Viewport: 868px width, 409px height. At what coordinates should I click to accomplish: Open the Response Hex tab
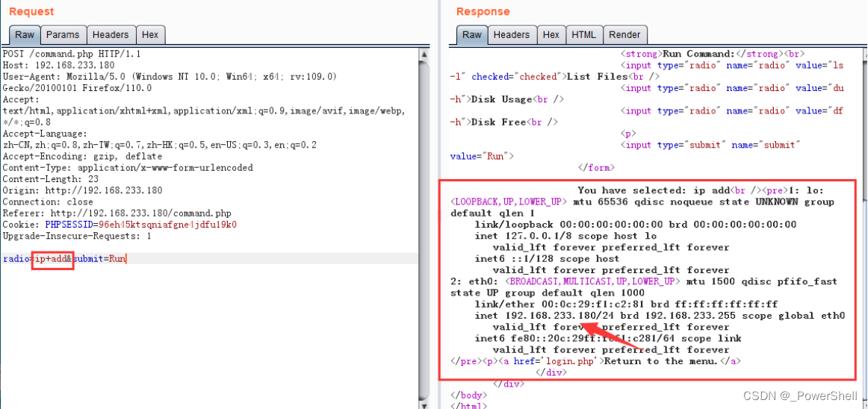click(x=551, y=34)
